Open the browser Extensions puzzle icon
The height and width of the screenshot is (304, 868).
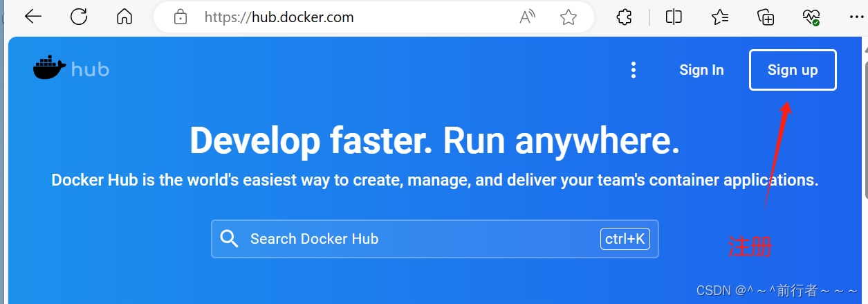pyautogui.click(x=625, y=17)
